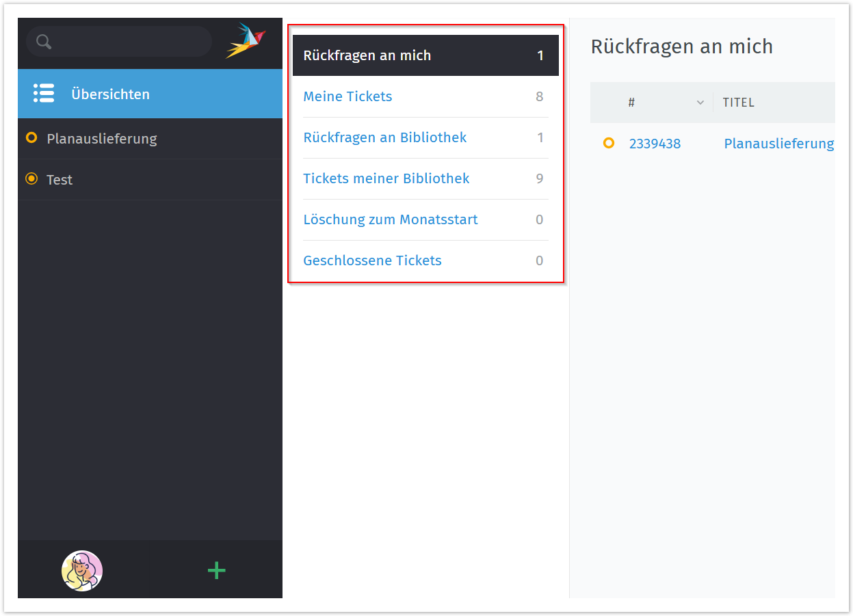
Task: Focus the search input field
Action: click(130, 42)
